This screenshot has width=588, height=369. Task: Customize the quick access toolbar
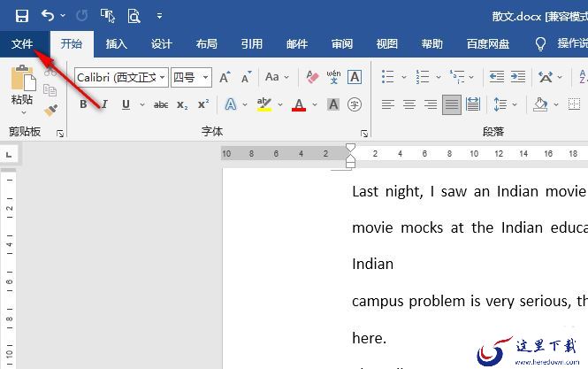coord(159,16)
